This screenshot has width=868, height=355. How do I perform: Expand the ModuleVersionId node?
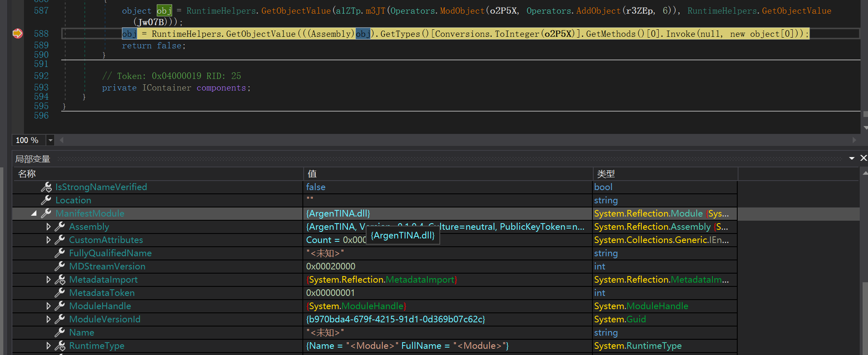48,319
